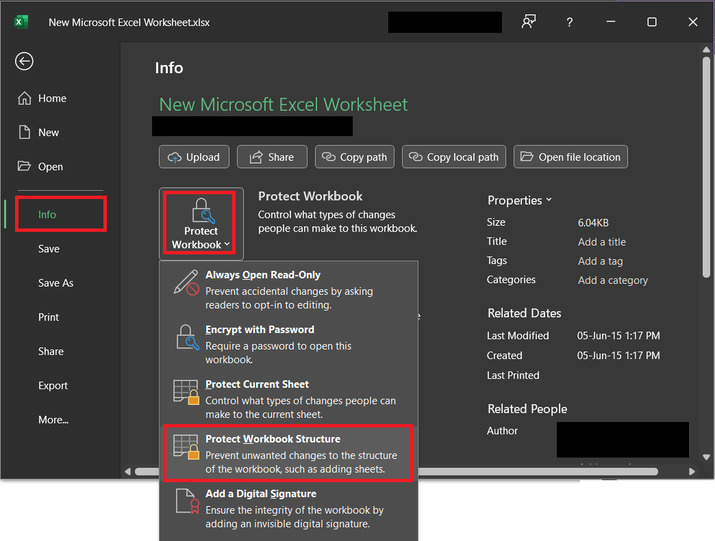Choose Add a Digital Signature entry

click(x=289, y=508)
